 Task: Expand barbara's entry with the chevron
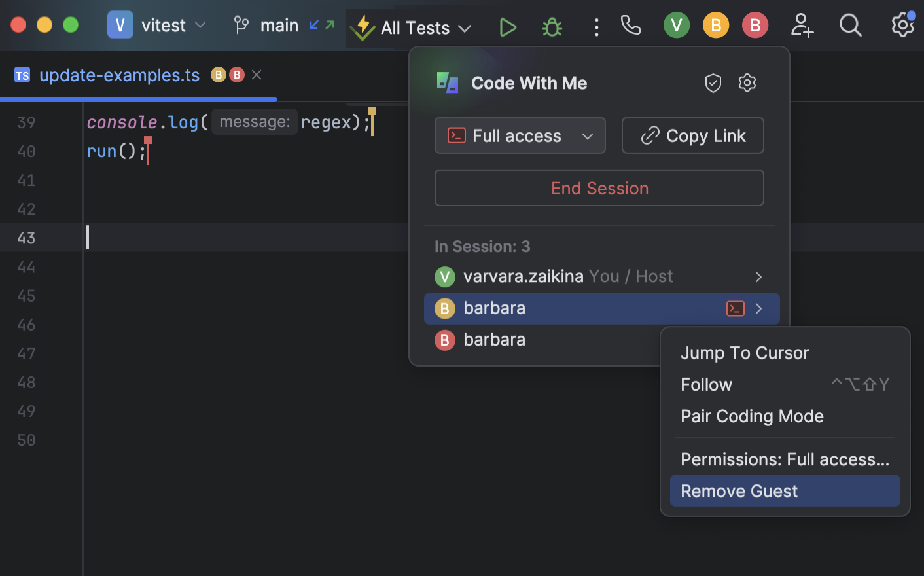758,308
